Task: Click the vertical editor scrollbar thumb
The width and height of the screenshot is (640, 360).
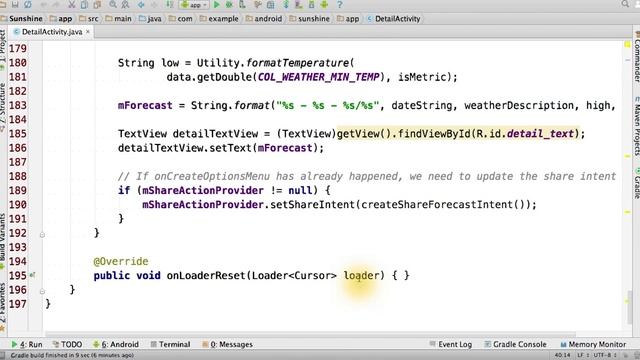Action: pos(630,307)
